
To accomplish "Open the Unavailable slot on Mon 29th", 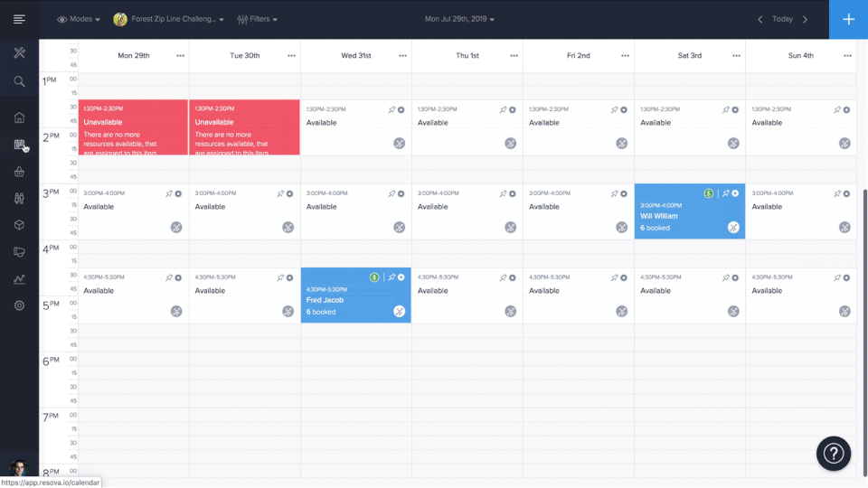I will (x=134, y=127).
